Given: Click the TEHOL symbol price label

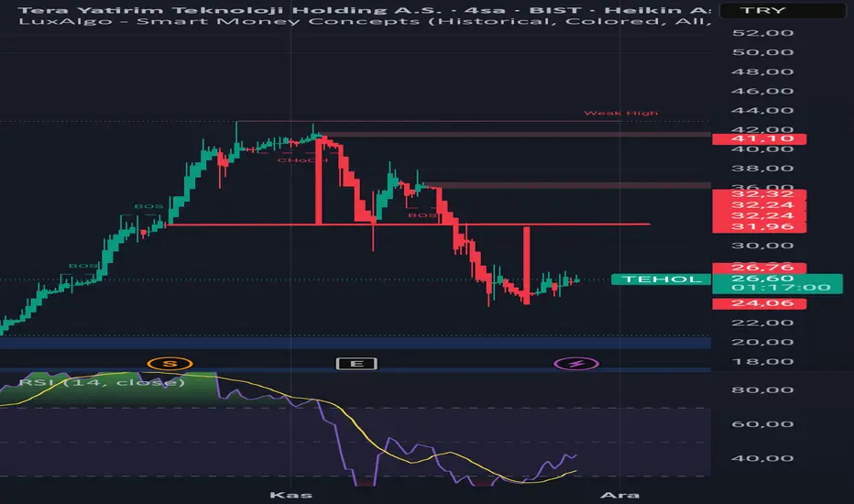Looking at the screenshot, I should (x=661, y=279).
